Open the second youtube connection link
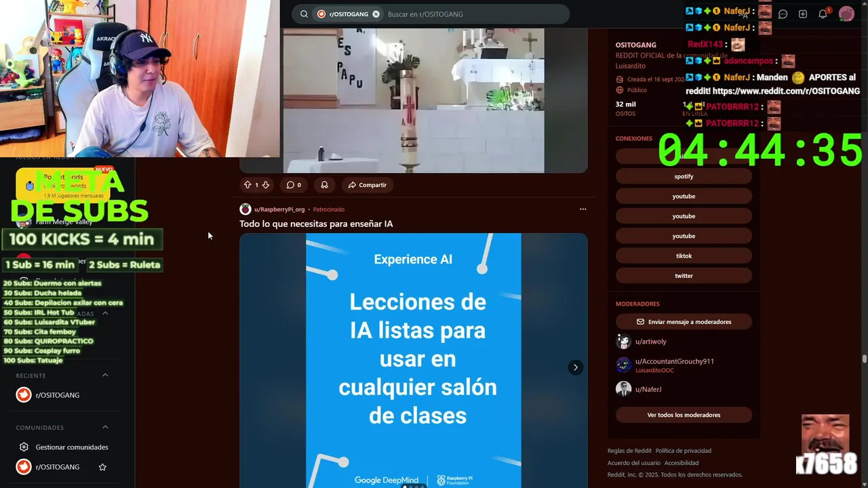Screen dimensions: 868x488 (x=684, y=216)
